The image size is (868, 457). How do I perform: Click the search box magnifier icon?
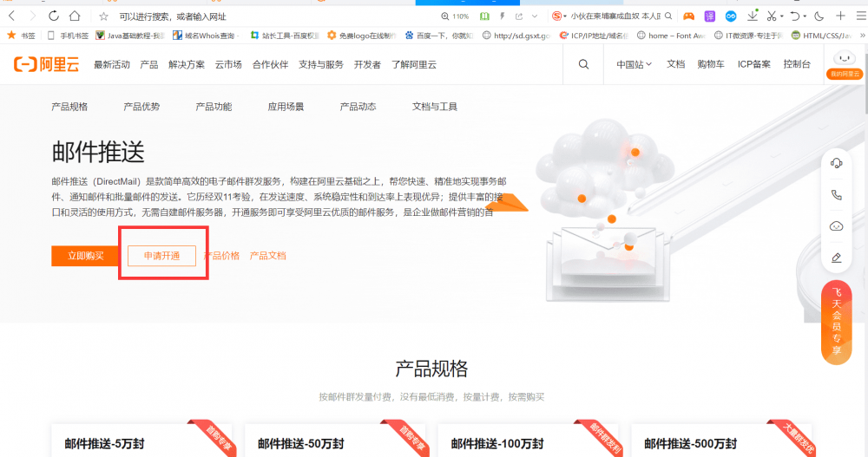(668, 16)
